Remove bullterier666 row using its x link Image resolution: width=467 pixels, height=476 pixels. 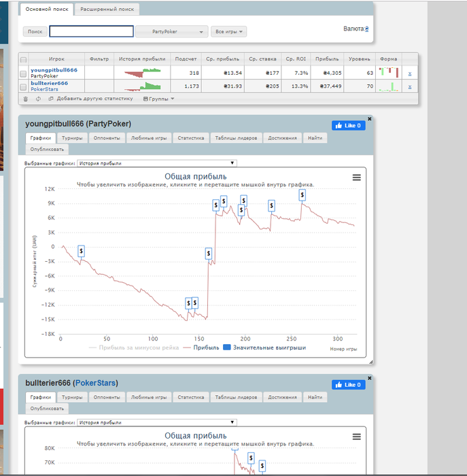[410, 87]
